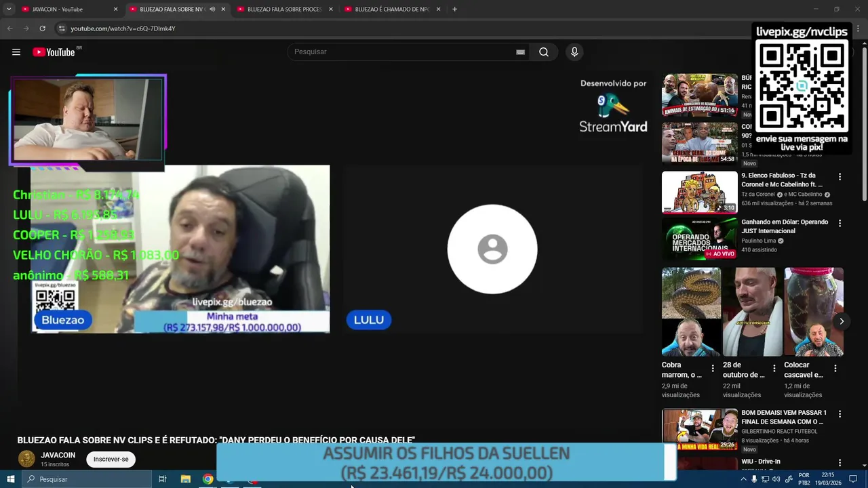Open the BOM DEMAIS video thumbnail
Screen dimensions: 868x488
(699, 430)
